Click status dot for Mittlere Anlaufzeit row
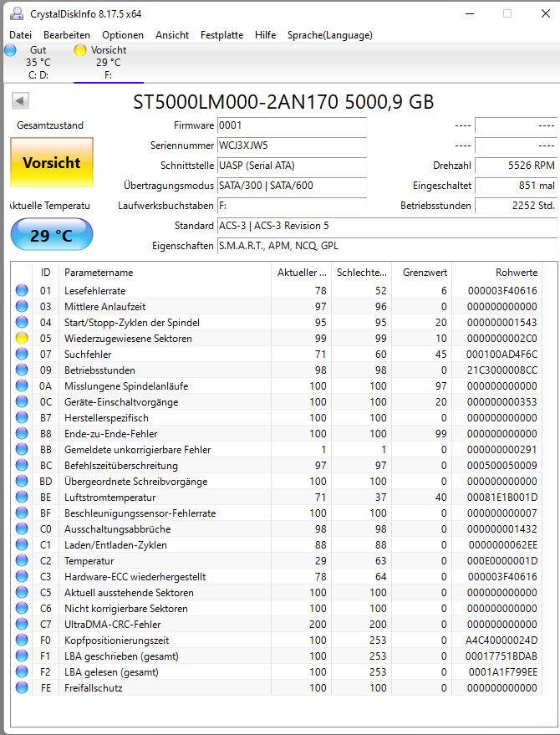The height and width of the screenshot is (735, 560). click(x=22, y=307)
